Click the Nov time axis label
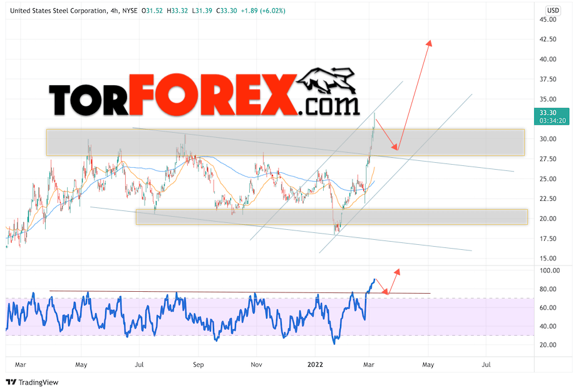Screen dimensions: 578x392 point(256,364)
